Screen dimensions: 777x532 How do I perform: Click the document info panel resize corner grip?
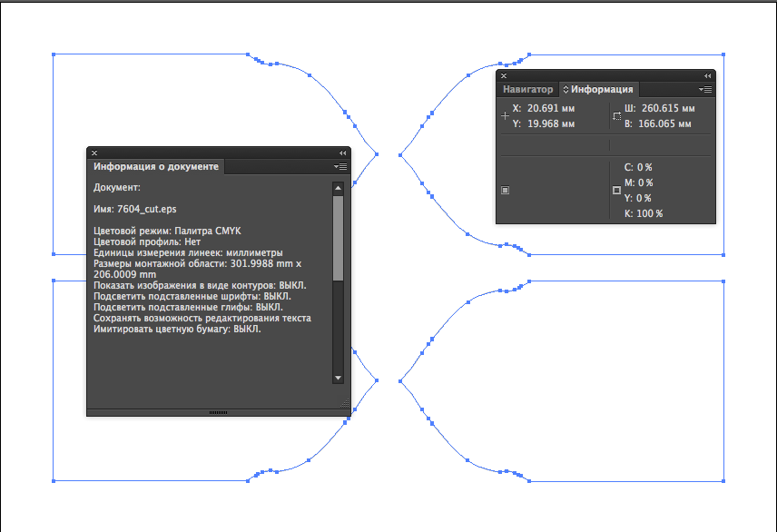(x=345, y=403)
